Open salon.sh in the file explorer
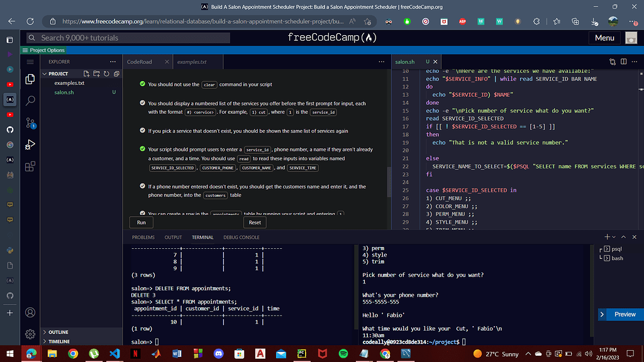Screen dimensions: 644x362 pos(64,92)
